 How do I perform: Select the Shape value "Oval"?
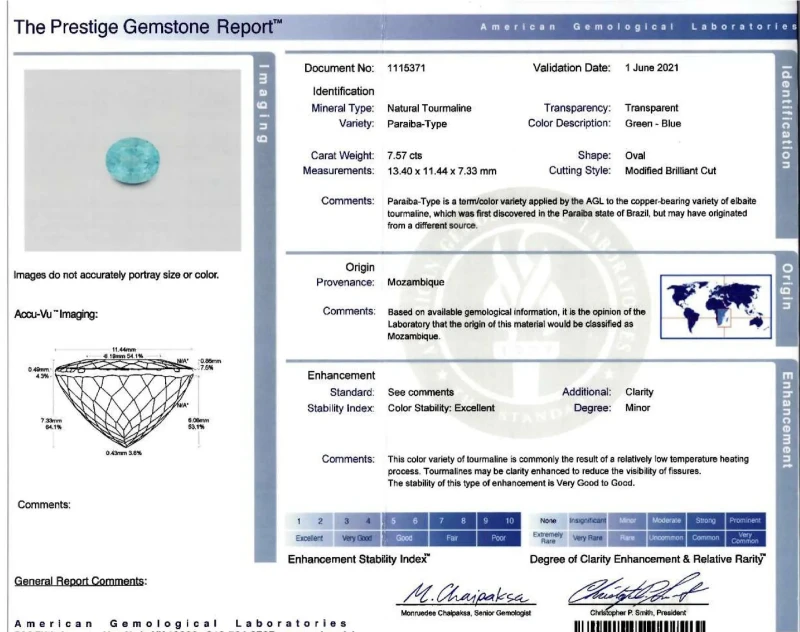point(635,156)
